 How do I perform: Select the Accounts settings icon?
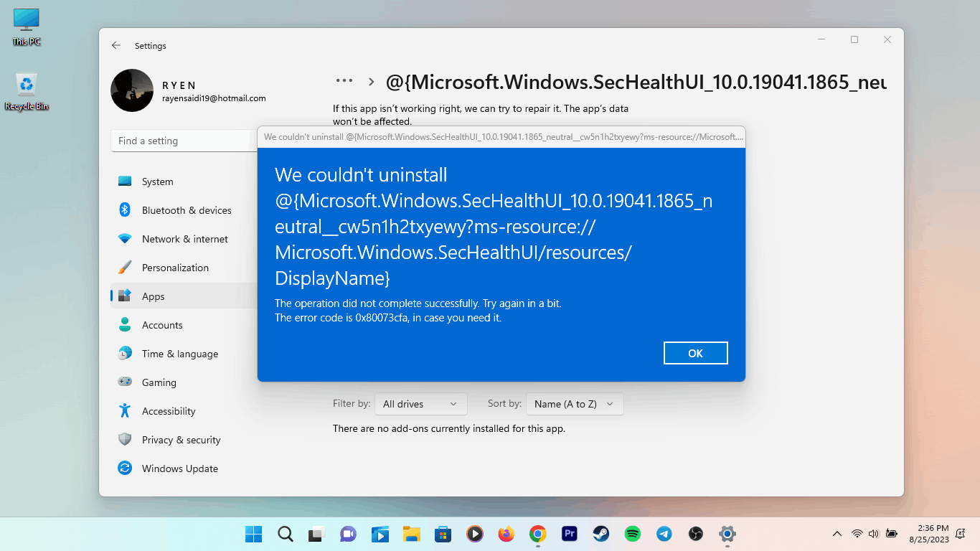[125, 325]
